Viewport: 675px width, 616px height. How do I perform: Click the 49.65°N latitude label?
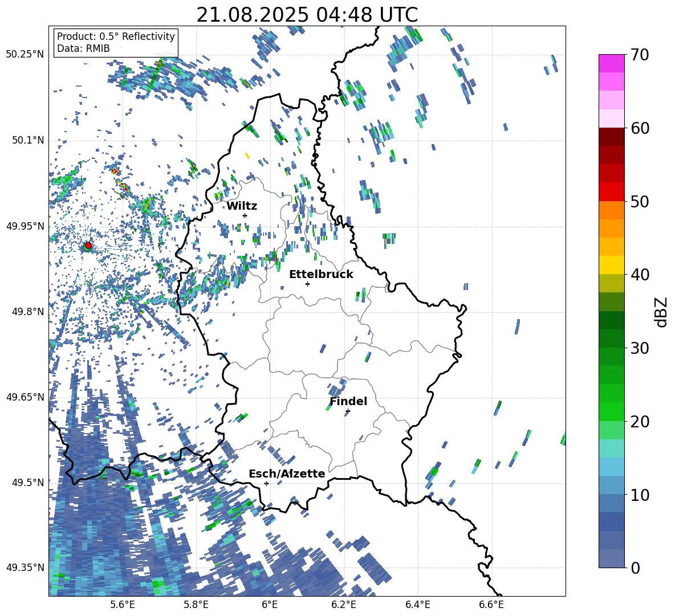click(x=25, y=397)
